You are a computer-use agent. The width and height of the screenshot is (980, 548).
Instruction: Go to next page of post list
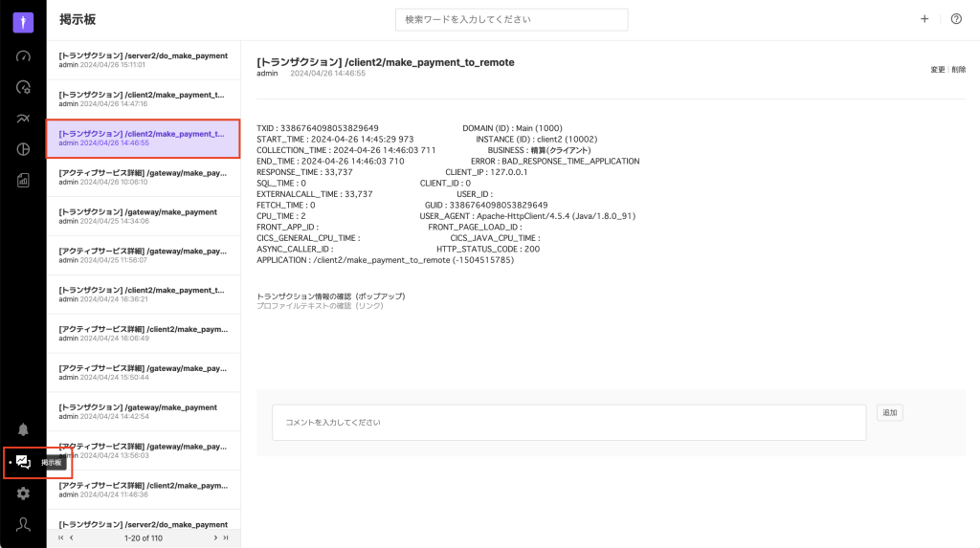point(214,537)
